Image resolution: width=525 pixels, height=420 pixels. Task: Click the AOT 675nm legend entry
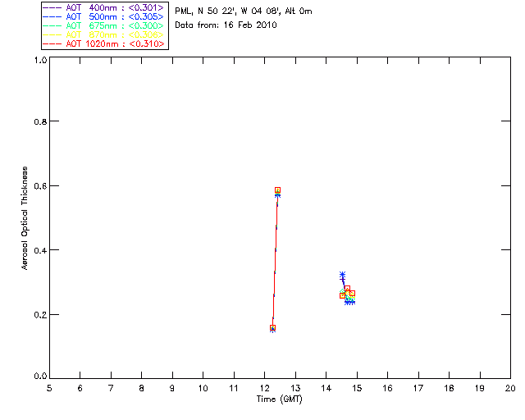point(103,25)
